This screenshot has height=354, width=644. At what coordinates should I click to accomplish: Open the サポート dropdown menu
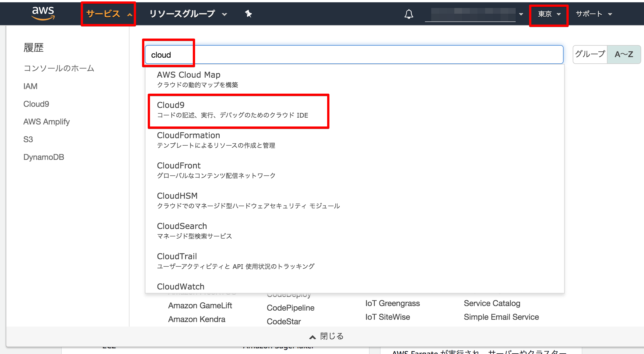tap(594, 14)
